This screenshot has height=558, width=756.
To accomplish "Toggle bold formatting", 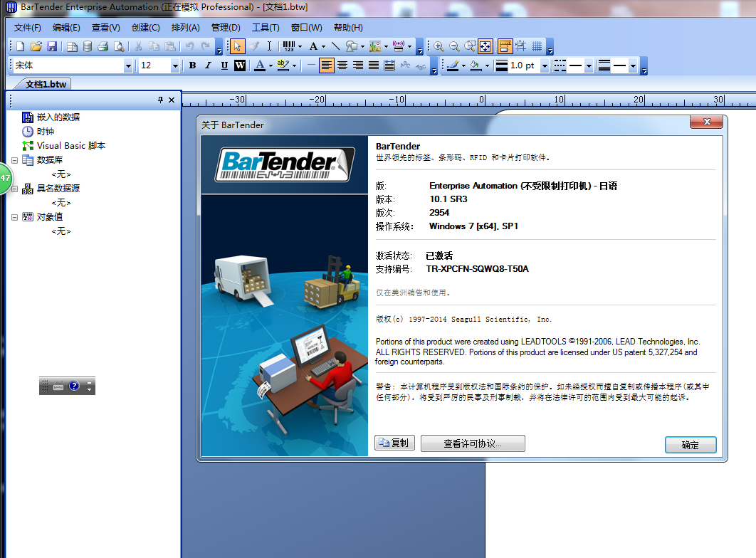I will pyautogui.click(x=192, y=65).
